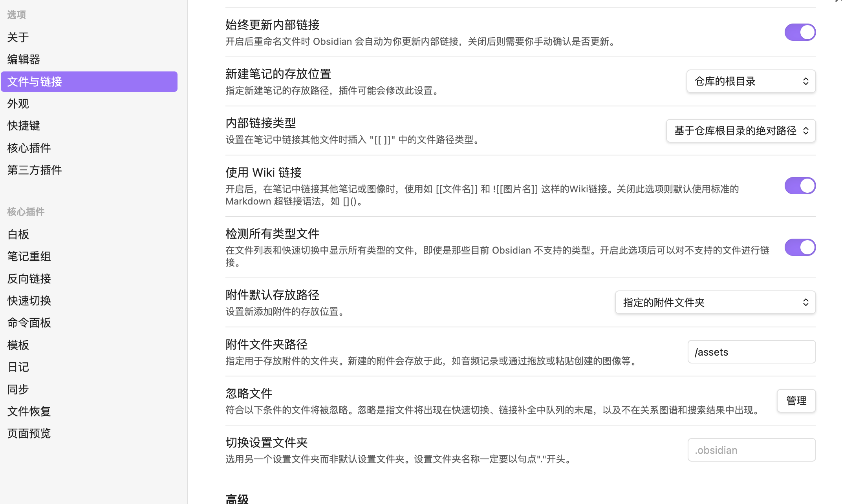Open 内部链接类型 dropdown
The height and width of the screenshot is (504, 842).
(x=741, y=131)
